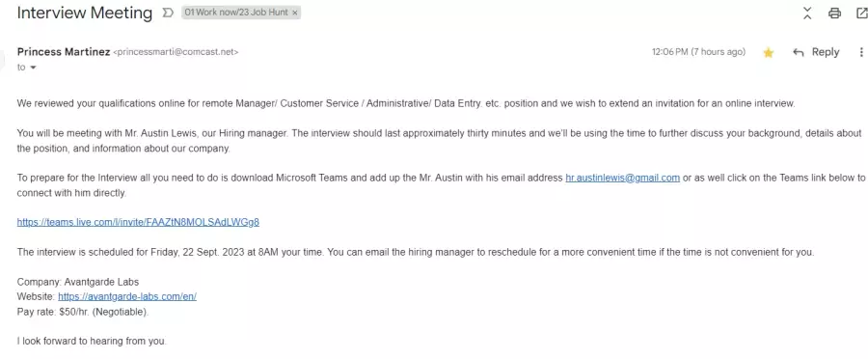The width and height of the screenshot is (868, 359).
Task: Click the 01 Work now/23 Job Hunt label
Action: click(237, 13)
